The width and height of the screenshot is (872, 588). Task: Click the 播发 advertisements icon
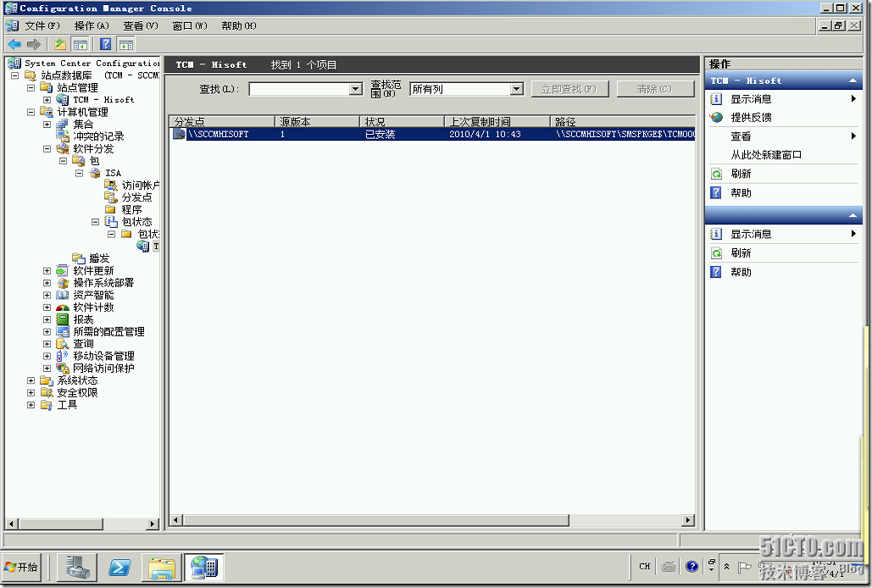coord(79,258)
